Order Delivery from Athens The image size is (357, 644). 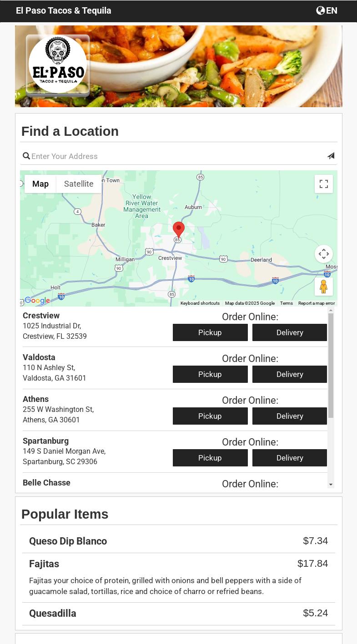click(x=290, y=416)
